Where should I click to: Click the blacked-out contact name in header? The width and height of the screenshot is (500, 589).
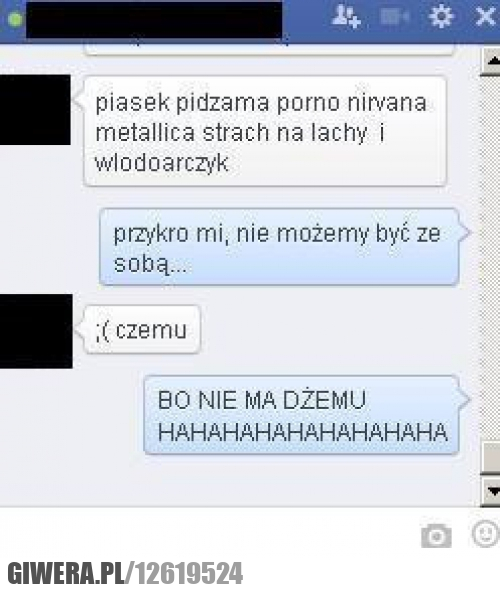[x=154, y=19]
